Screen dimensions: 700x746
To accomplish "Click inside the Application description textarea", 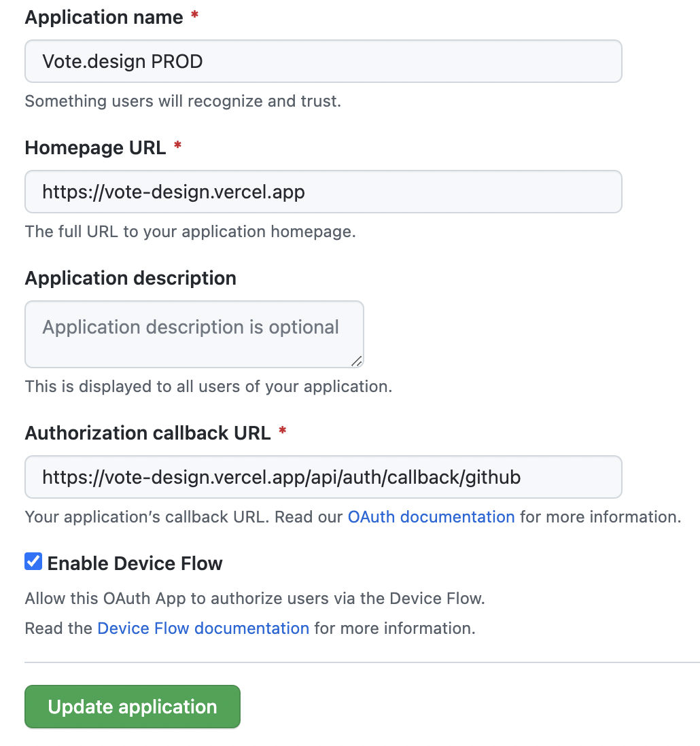I will [194, 334].
